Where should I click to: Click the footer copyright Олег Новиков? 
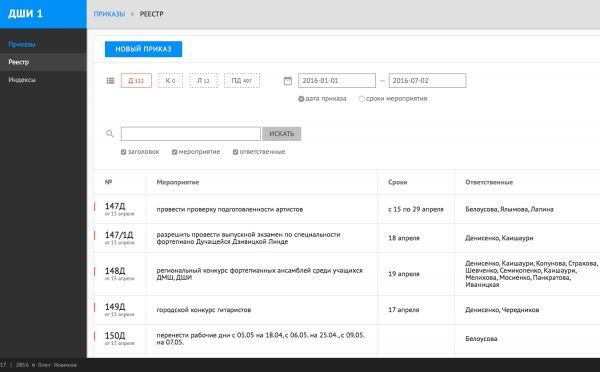click(57, 365)
